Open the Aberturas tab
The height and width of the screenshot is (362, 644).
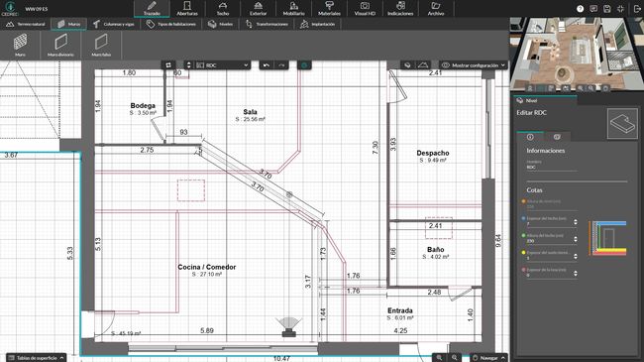click(x=187, y=9)
